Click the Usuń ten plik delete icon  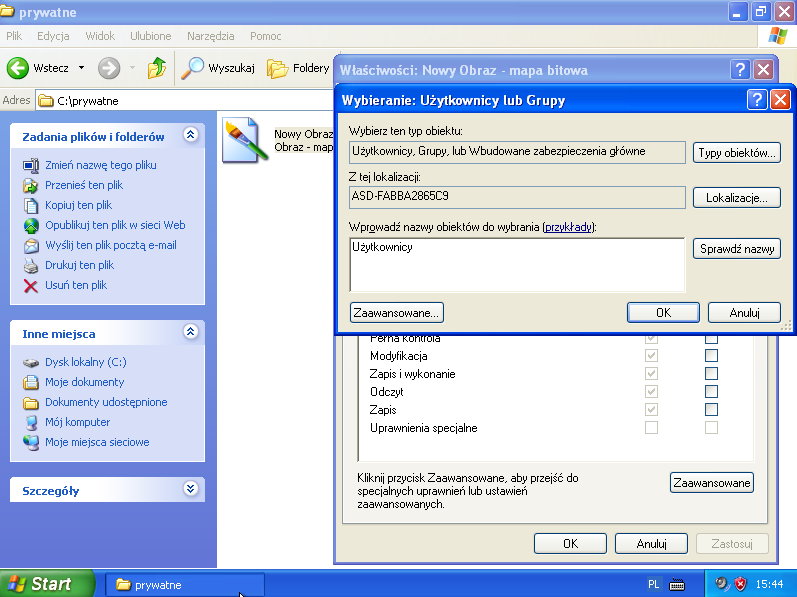pos(31,286)
